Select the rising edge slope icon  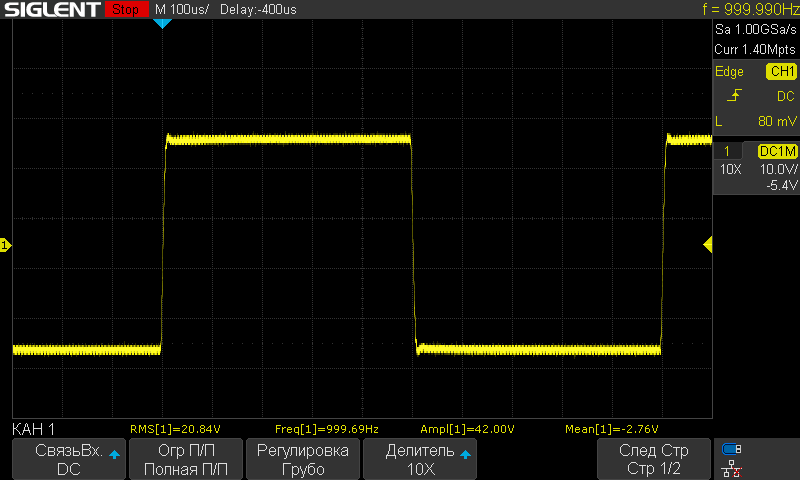coord(734,96)
